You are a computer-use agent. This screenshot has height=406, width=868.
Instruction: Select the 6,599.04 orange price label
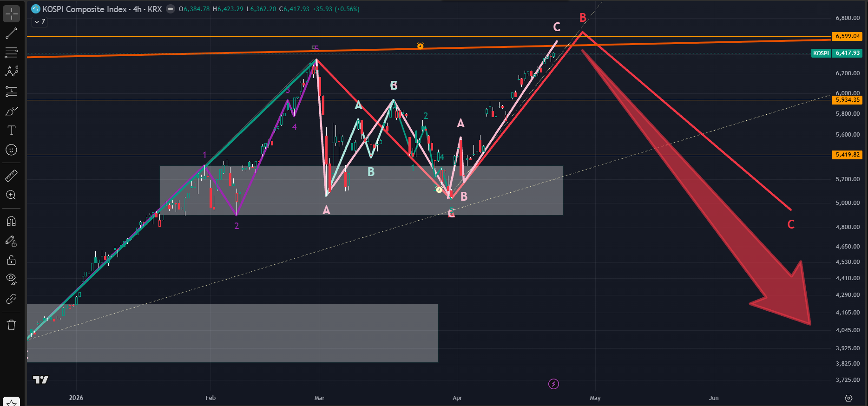click(847, 36)
